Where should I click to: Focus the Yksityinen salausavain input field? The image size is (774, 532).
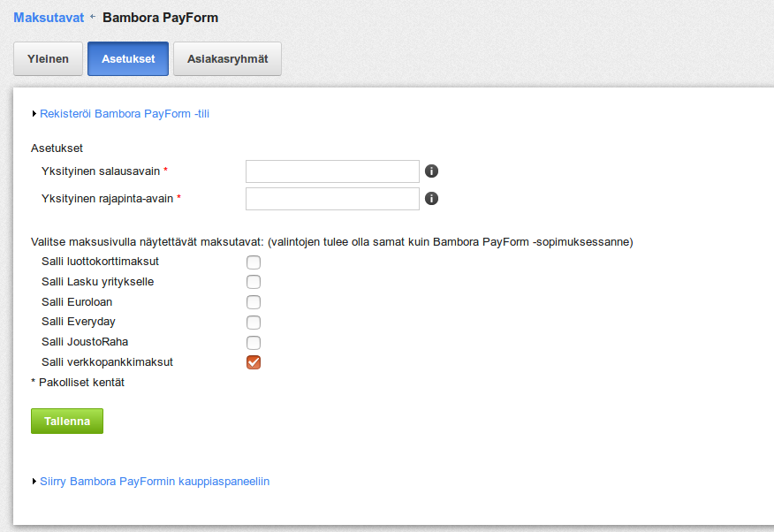point(333,171)
